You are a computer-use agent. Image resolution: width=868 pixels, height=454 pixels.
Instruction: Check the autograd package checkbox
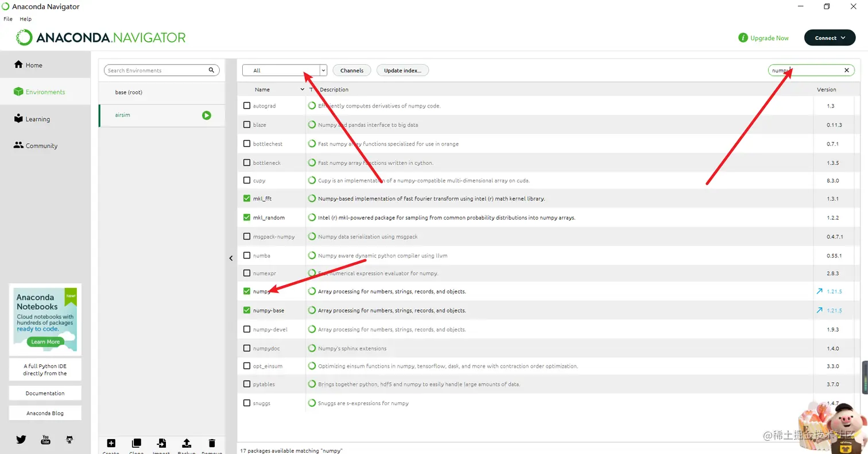pyautogui.click(x=247, y=106)
